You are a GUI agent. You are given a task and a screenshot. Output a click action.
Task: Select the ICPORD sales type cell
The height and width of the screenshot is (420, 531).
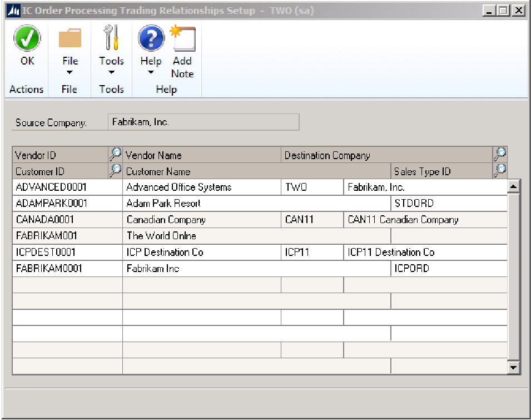tap(448, 268)
